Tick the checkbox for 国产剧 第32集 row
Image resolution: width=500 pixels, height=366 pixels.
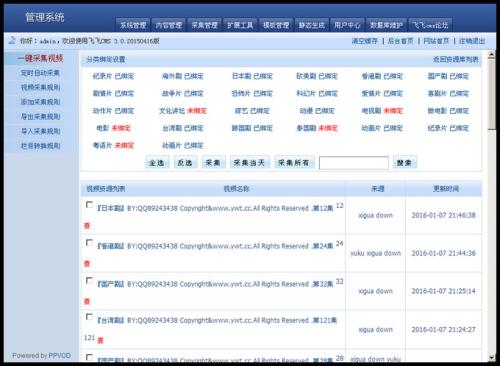click(x=89, y=280)
